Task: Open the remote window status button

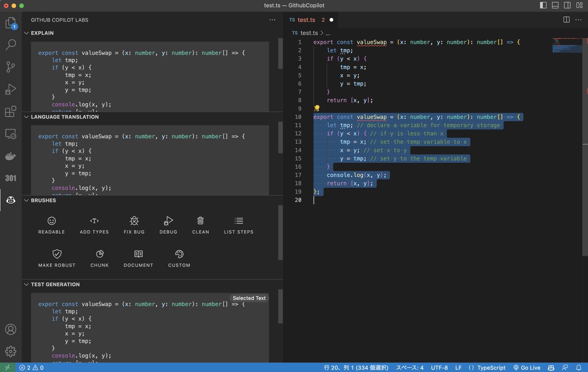Action: (x=7, y=368)
